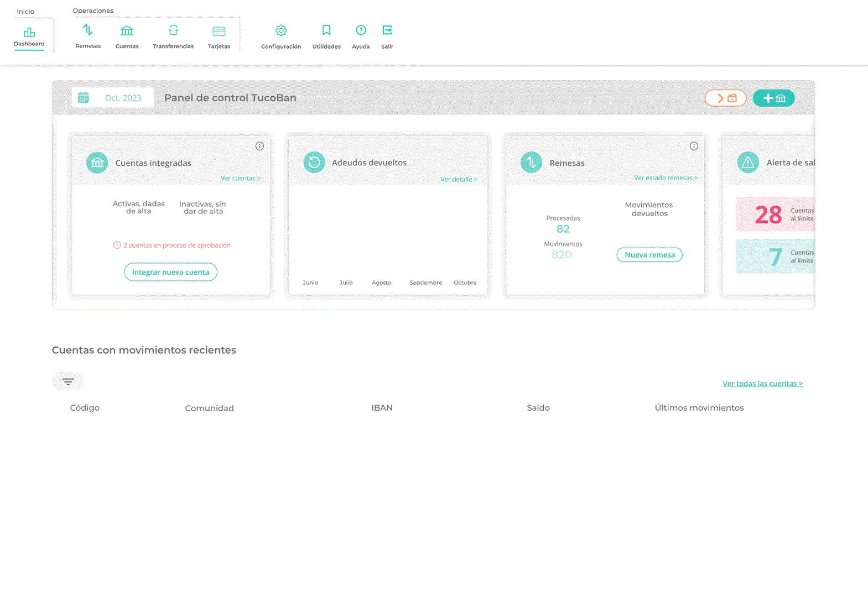The height and width of the screenshot is (597, 868).
Task: Click Junio label on chart axis
Action: (310, 282)
